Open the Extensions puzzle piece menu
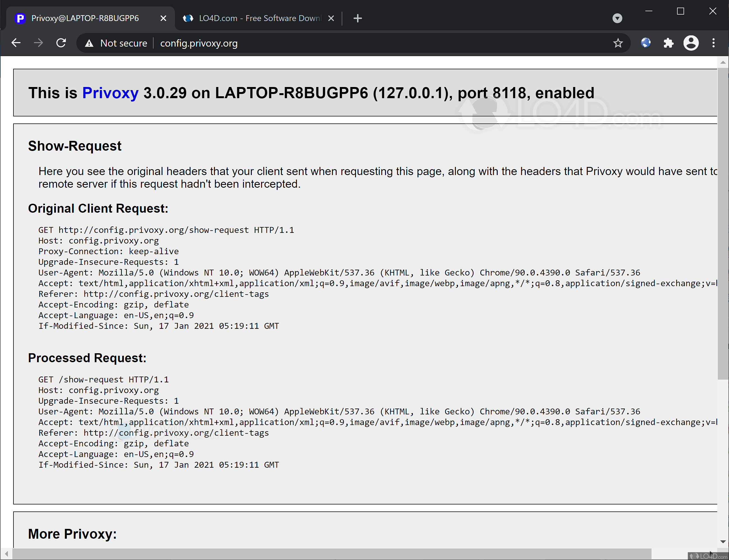The width and height of the screenshot is (729, 560). click(668, 43)
